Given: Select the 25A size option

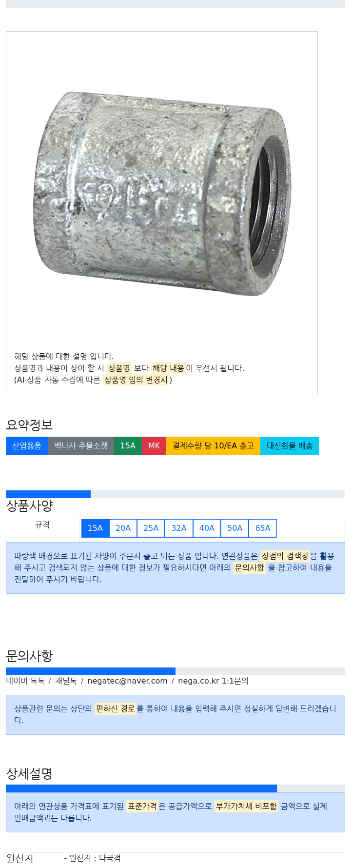Looking at the screenshot, I should 151,528.
